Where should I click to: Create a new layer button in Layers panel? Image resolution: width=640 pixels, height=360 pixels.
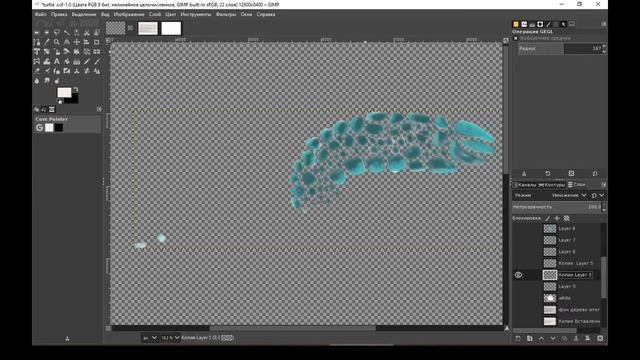(518, 338)
